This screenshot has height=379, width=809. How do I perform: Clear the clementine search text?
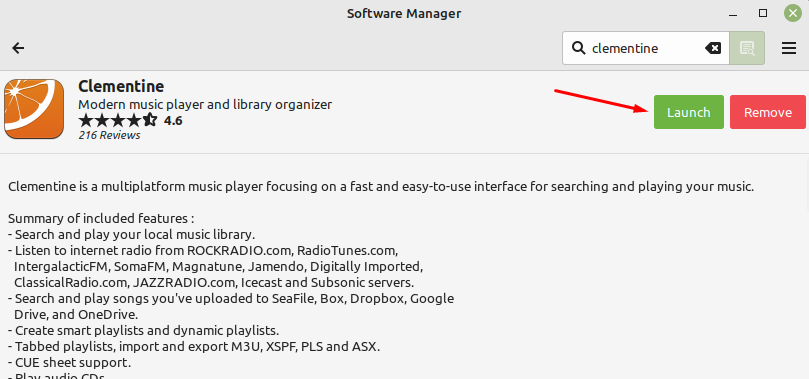[713, 48]
